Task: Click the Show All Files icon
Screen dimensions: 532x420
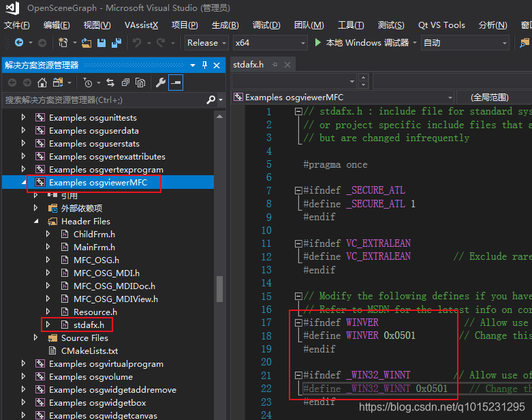Action: [x=140, y=82]
